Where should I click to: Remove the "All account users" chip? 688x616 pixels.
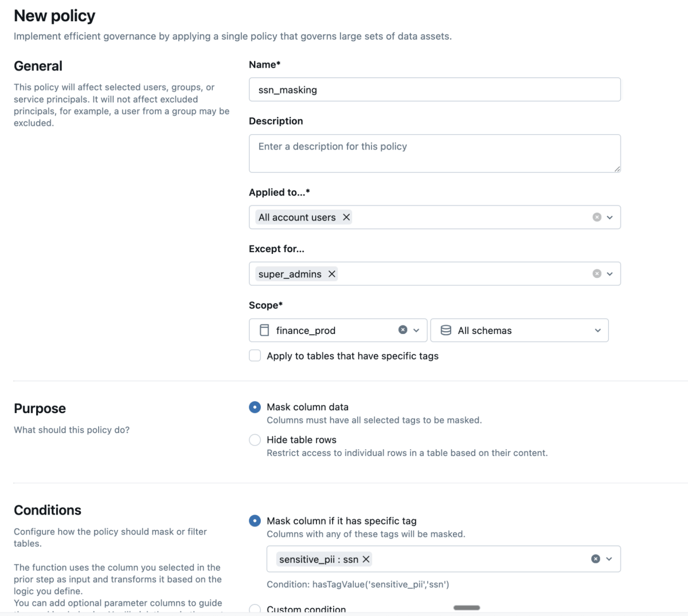coord(346,217)
